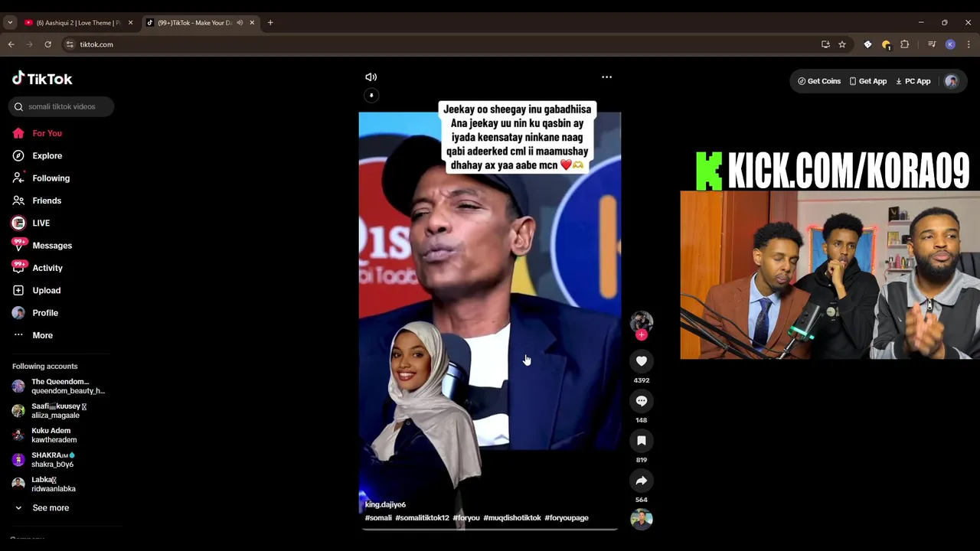Open the video's three-dot options menu
Screen dimensions: 980x551
click(606, 77)
